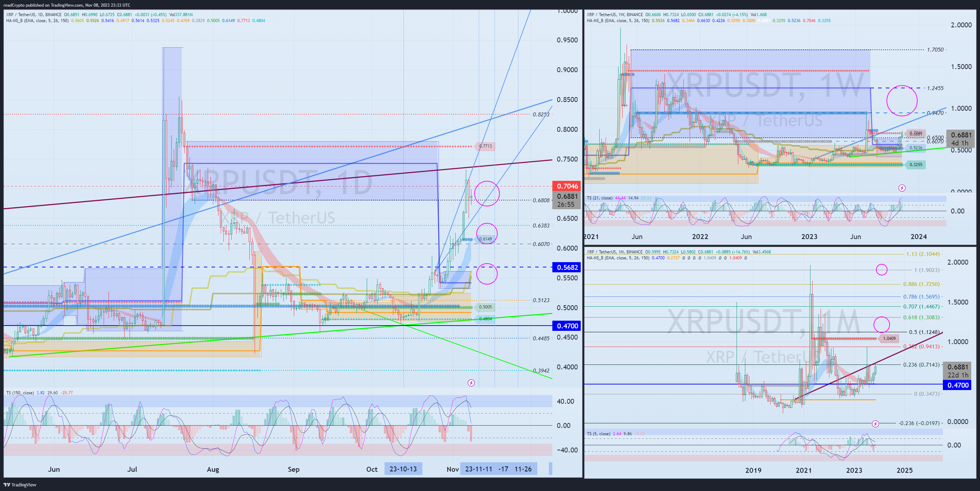Click the Fibonacci label 0.618 (1.3083)
The image size is (980, 491).
(921, 317)
